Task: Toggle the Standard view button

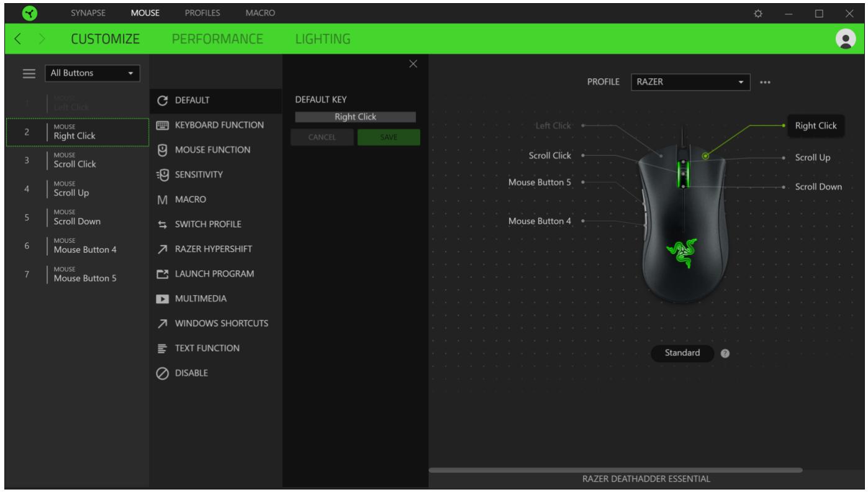Action: [682, 353]
